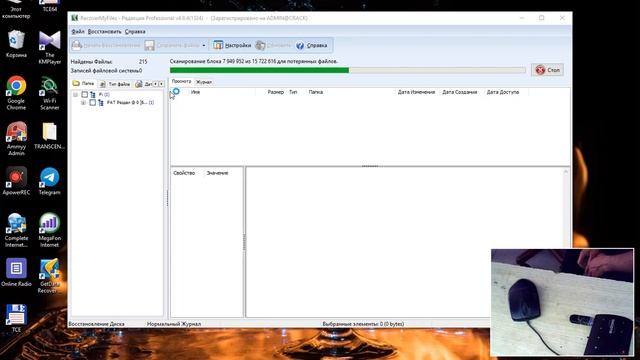
Task: Click the Выбранные элементы status bar text
Action: click(x=363, y=324)
